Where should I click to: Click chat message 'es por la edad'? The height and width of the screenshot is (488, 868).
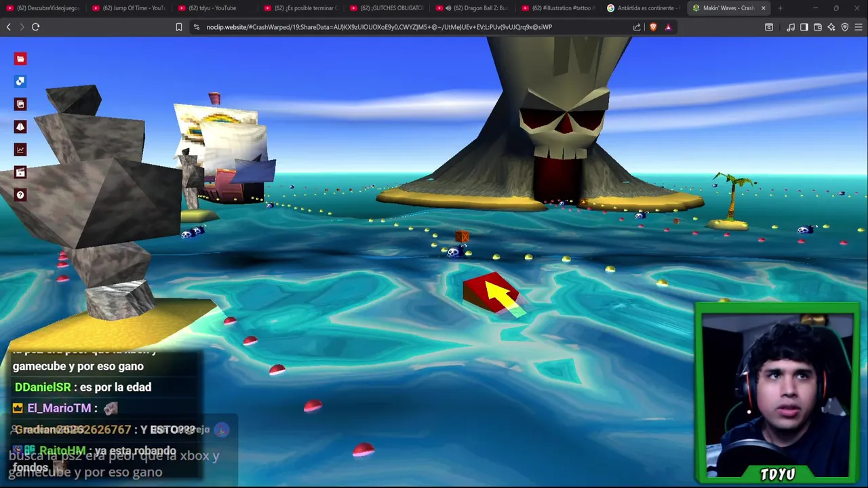coord(116,387)
